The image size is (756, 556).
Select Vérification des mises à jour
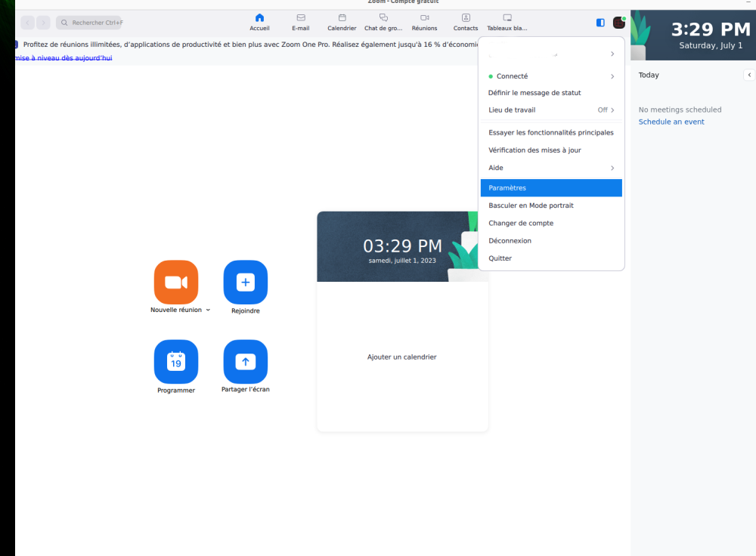tap(551, 150)
